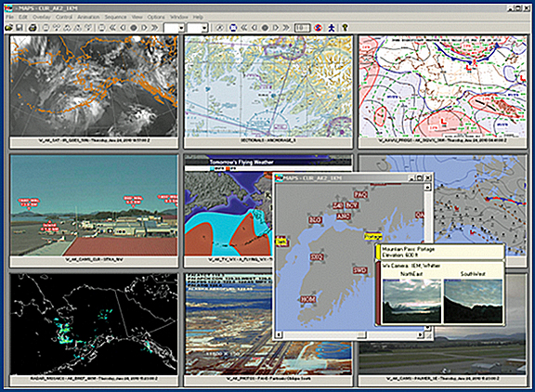Click the open folder toolbar icon
Image resolution: width=535 pixels, height=392 pixels.
(x=9, y=28)
